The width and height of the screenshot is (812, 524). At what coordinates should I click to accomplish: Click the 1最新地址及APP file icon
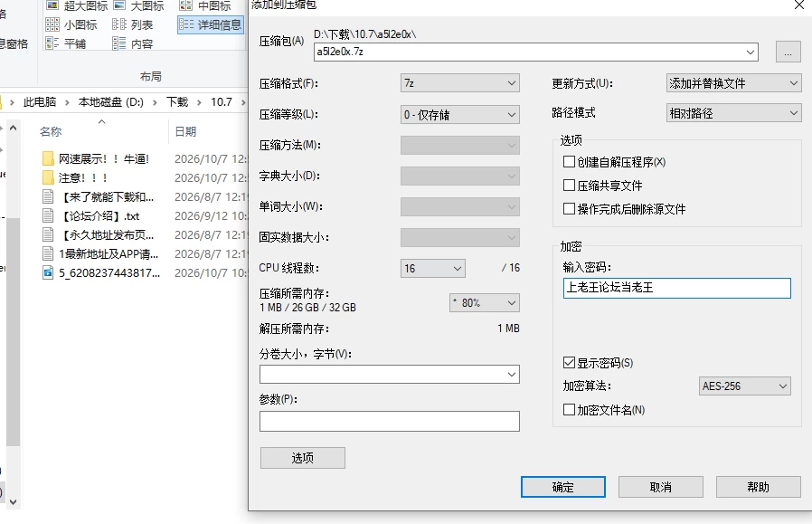tap(48, 254)
